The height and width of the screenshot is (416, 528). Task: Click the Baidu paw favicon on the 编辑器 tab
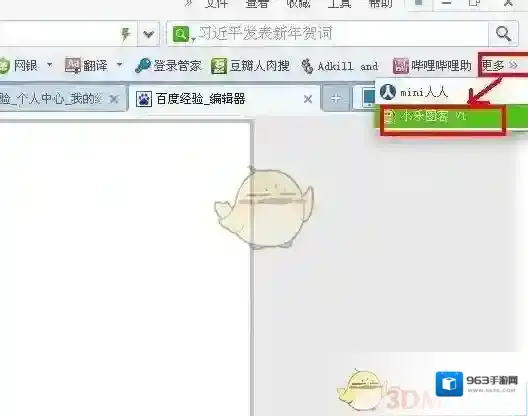tap(144, 99)
